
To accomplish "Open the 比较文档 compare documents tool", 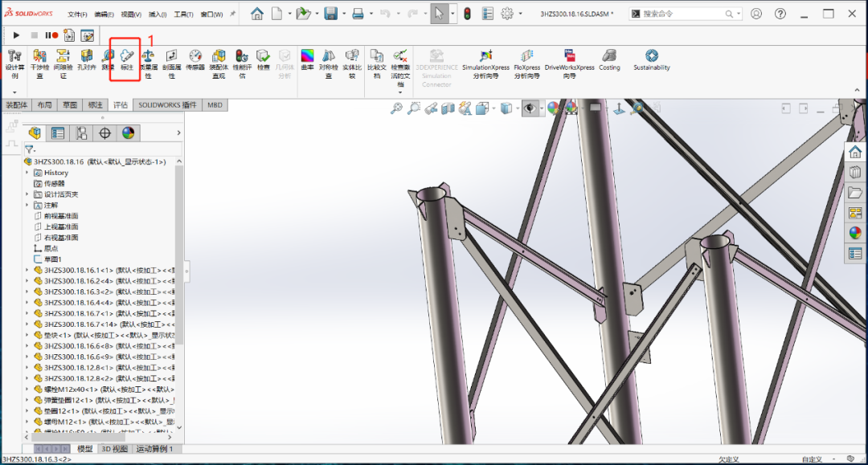I will (x=377, y=63).
